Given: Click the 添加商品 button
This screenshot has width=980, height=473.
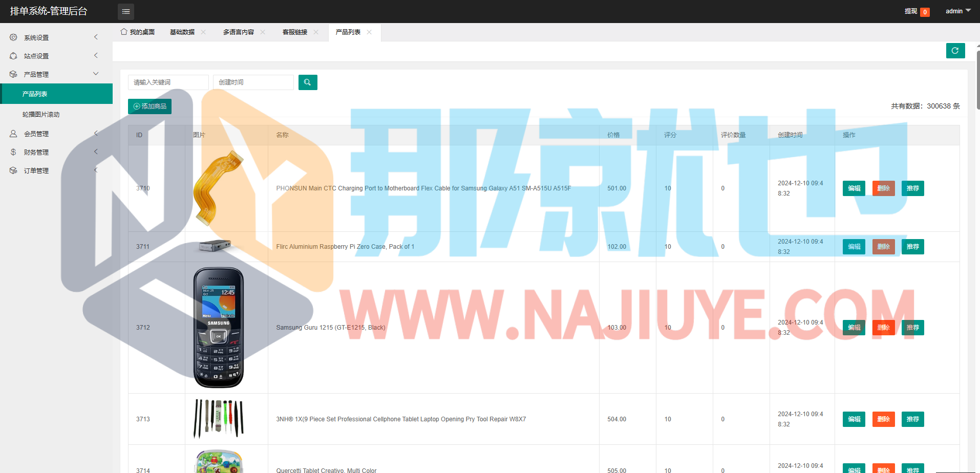Looking at the screenshot, I should point(150,106).
